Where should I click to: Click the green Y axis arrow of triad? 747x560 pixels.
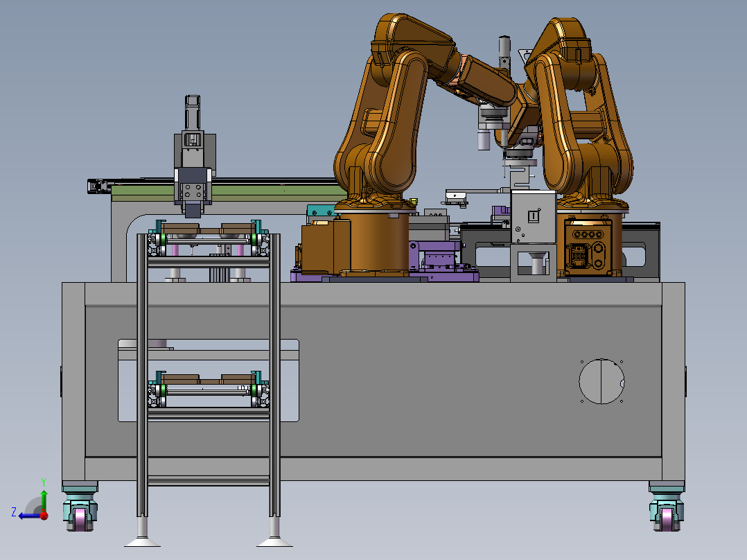tap(44, 500)
